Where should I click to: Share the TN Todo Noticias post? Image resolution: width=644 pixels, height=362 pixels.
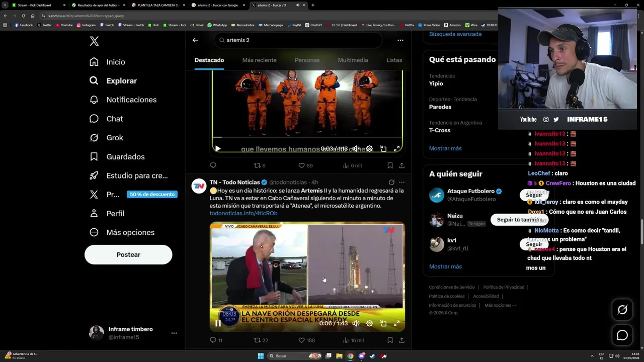401,340
